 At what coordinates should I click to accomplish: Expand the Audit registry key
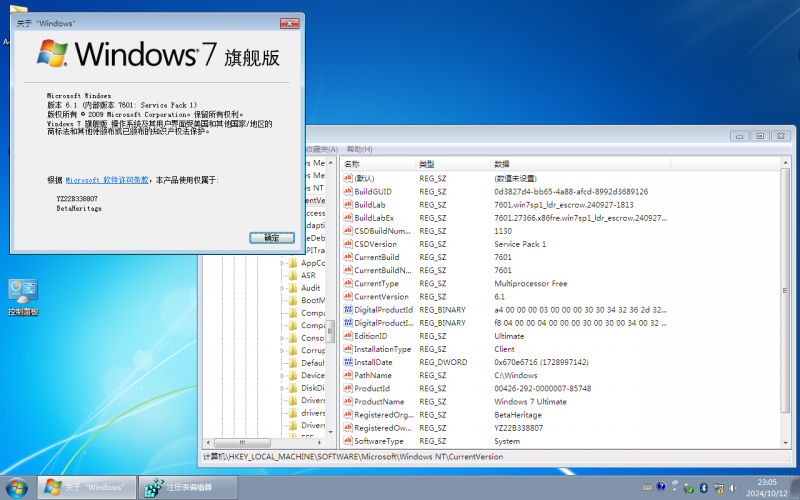coord(282,288)
